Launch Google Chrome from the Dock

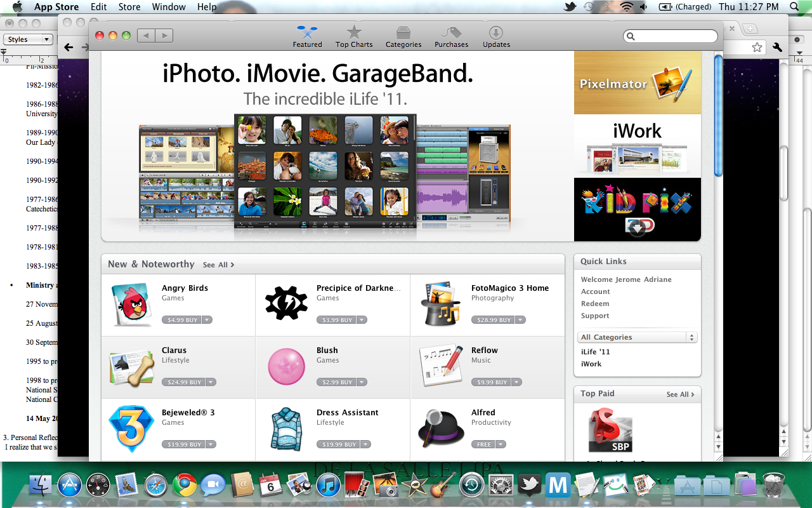click(185, 485)
